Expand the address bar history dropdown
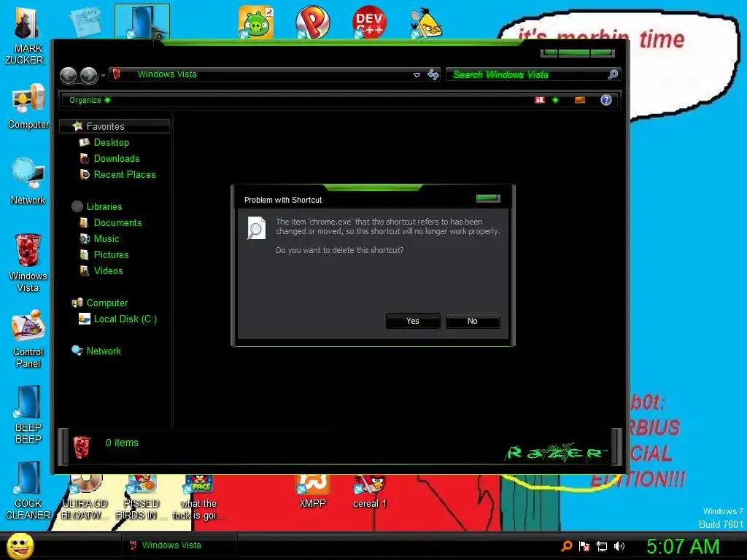Viewport: 747px width, 560px height. 417,75
